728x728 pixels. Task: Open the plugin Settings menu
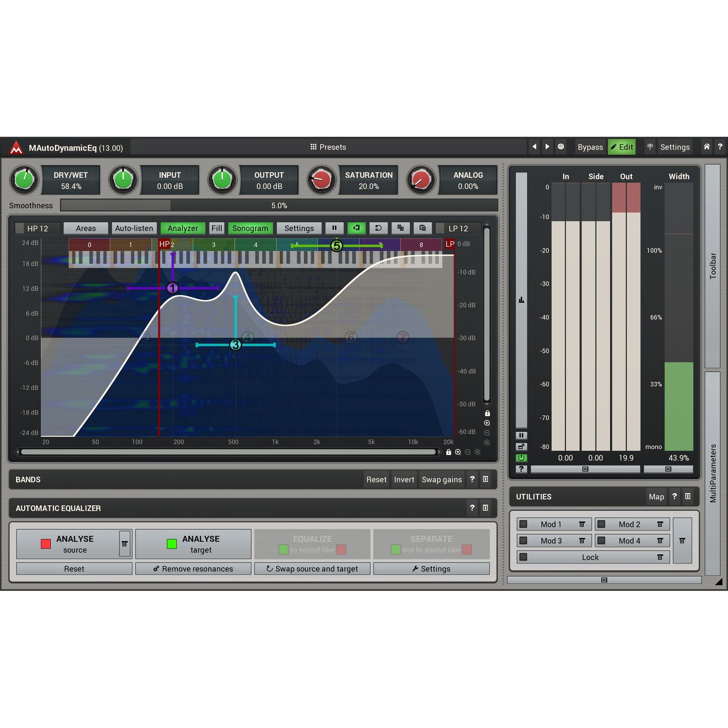tap(674, 147)
